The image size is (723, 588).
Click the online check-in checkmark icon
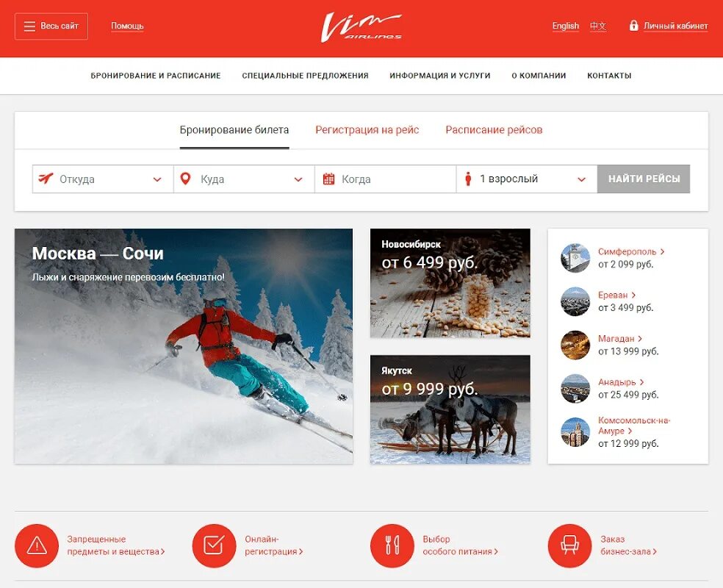[x=214, y=546]
